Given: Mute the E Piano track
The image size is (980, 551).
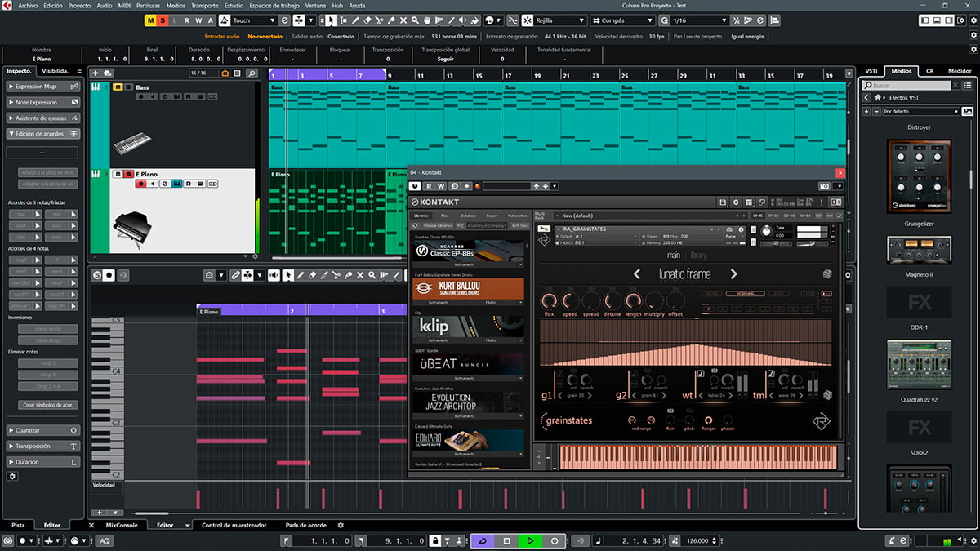Looking at the screenshot, I should coord(118,174).
